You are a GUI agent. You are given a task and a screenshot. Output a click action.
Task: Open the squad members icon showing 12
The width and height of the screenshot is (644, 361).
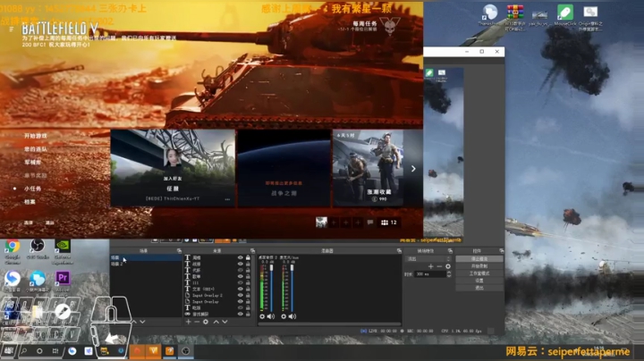388,222
